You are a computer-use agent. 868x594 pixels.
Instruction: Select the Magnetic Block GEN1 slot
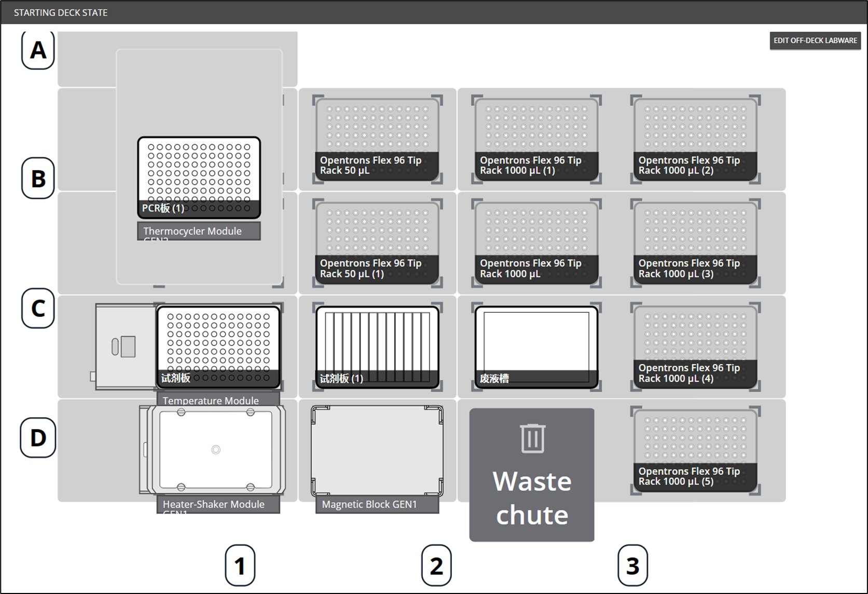(377, 450)
